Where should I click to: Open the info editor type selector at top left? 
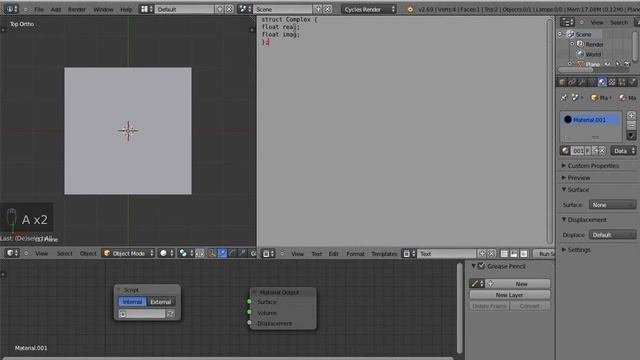coord(11,9)
